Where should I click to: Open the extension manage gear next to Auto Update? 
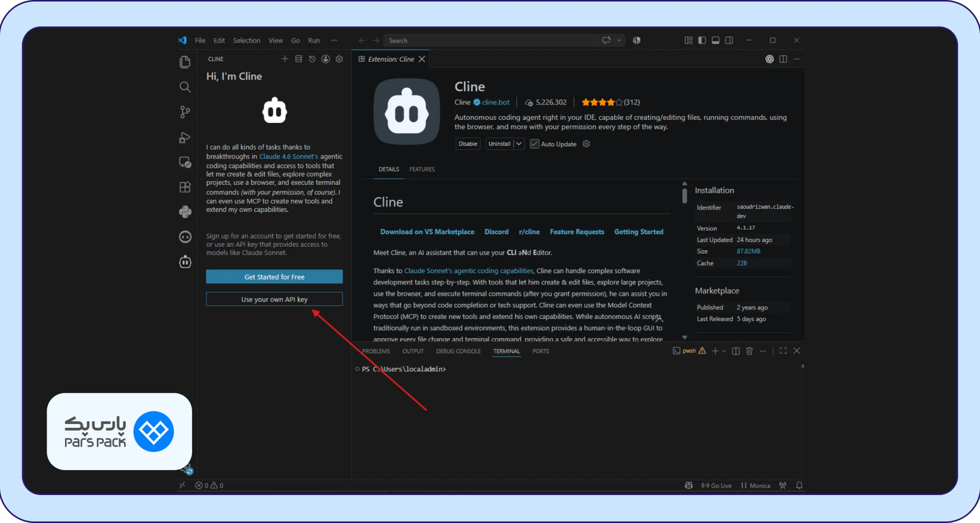586,144
